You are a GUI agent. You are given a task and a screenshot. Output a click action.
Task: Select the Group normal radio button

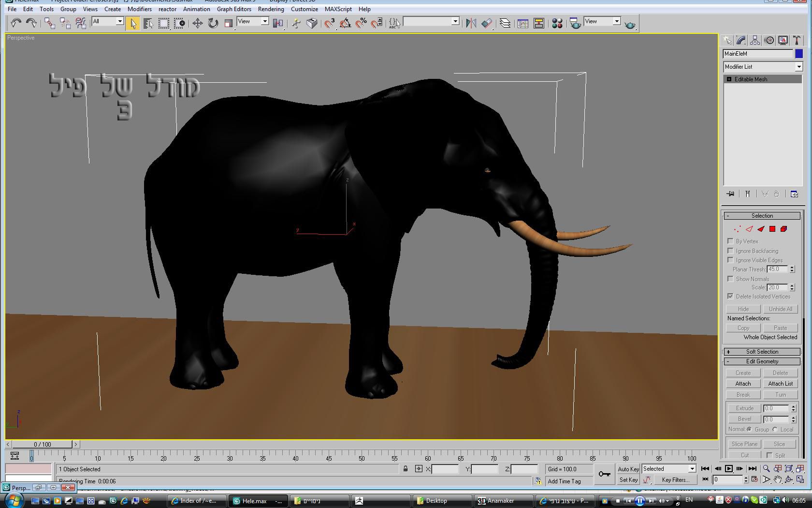point(749,429)
